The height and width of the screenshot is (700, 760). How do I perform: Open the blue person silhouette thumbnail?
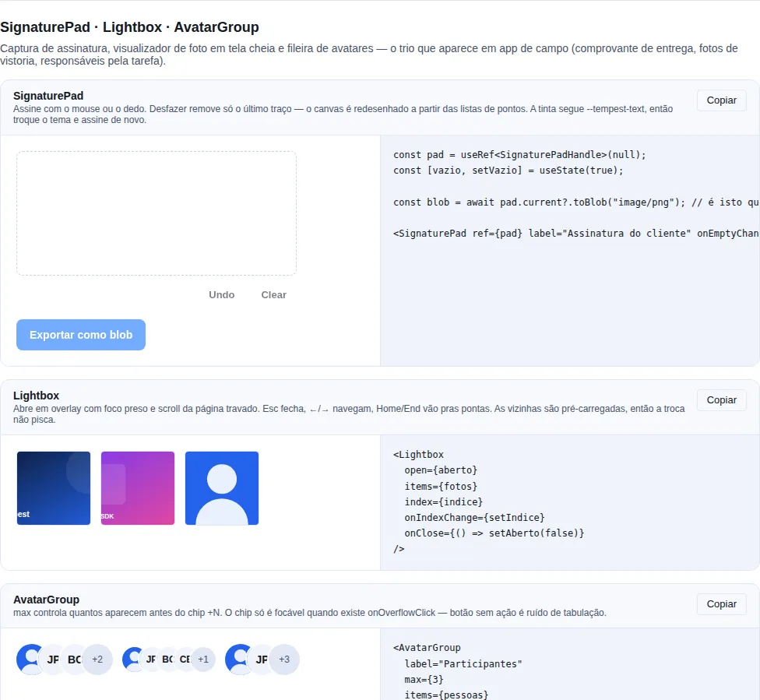222,488
